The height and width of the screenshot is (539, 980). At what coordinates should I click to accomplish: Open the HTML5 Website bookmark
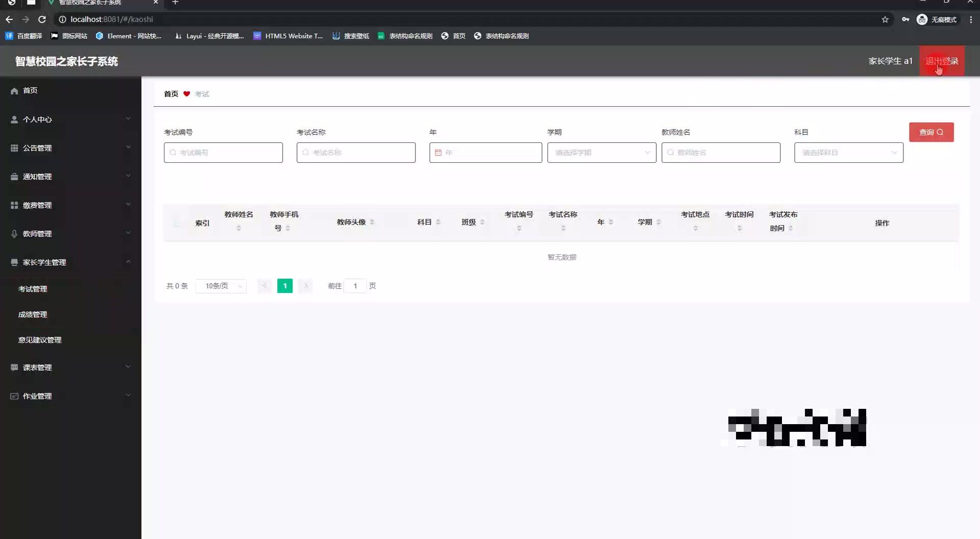pyautogui.click(x=288, y=36)
